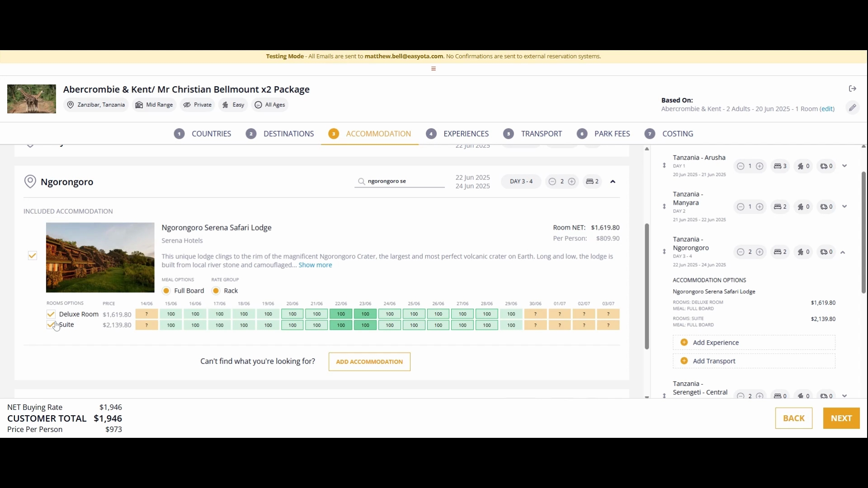The width and height of the screenshot is (868, 488).
Task: Select the Full Board meal option
Action: 166,291
